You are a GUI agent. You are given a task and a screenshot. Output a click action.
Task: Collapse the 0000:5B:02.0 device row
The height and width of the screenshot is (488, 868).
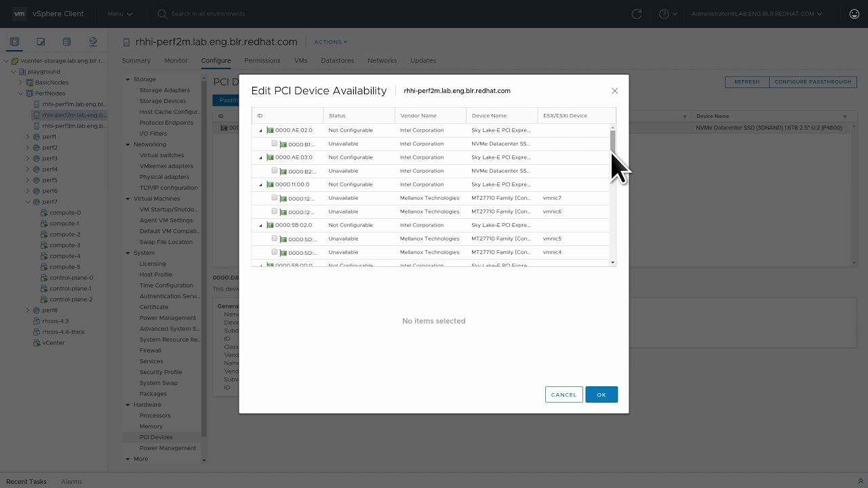click(x=260, y=225)
